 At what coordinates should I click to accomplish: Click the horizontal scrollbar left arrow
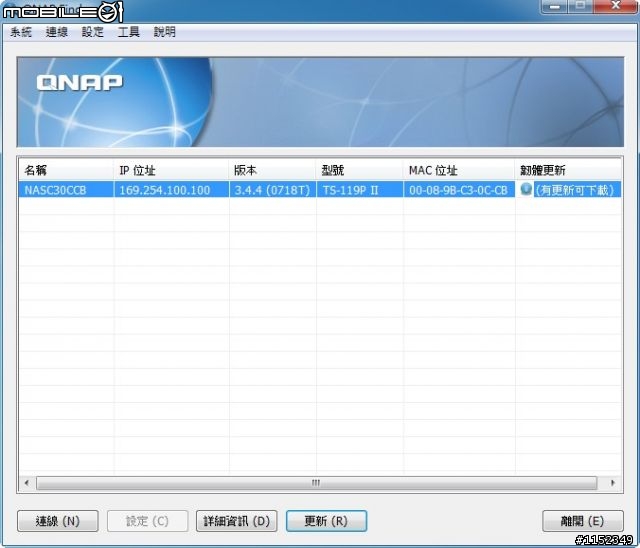point(27,483)
